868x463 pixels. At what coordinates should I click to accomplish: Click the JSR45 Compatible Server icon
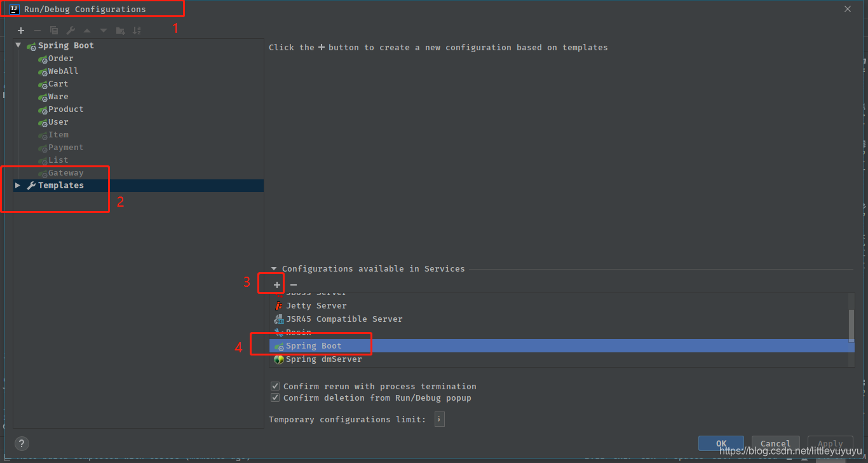coord(278,319)
